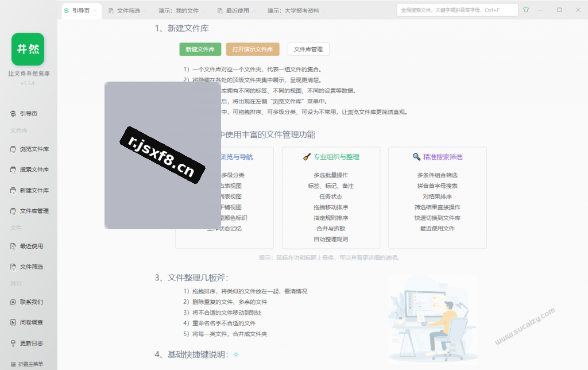Click 指定规则排序 feature entry
588x370 pixels.
pos(331,218)
